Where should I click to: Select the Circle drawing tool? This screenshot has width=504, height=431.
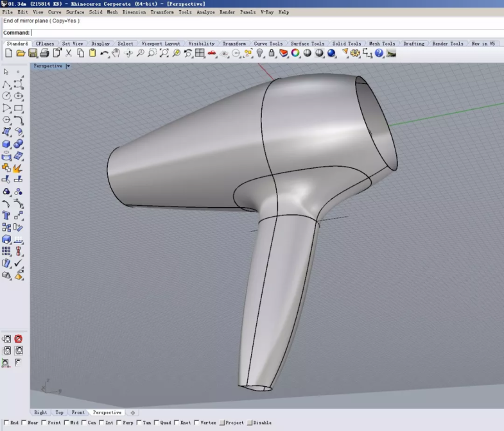[x=6, y=96]
